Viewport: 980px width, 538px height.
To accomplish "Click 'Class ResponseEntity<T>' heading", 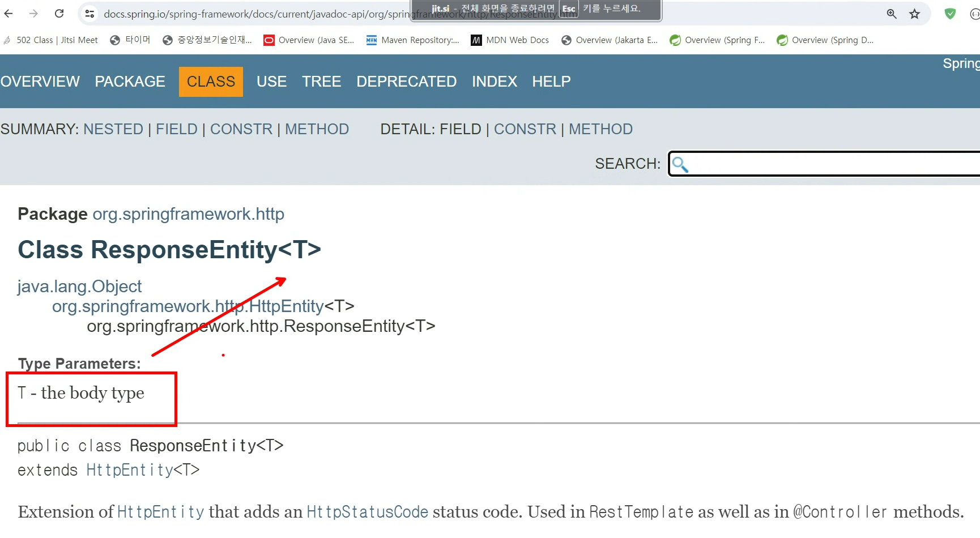I will click(x=169, y=250).
